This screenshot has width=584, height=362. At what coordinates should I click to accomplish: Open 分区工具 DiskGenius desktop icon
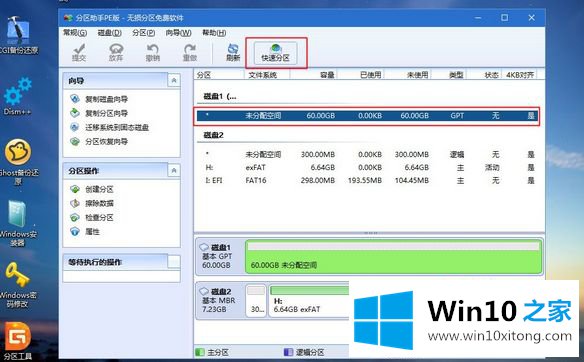click(x=18, y=341)
